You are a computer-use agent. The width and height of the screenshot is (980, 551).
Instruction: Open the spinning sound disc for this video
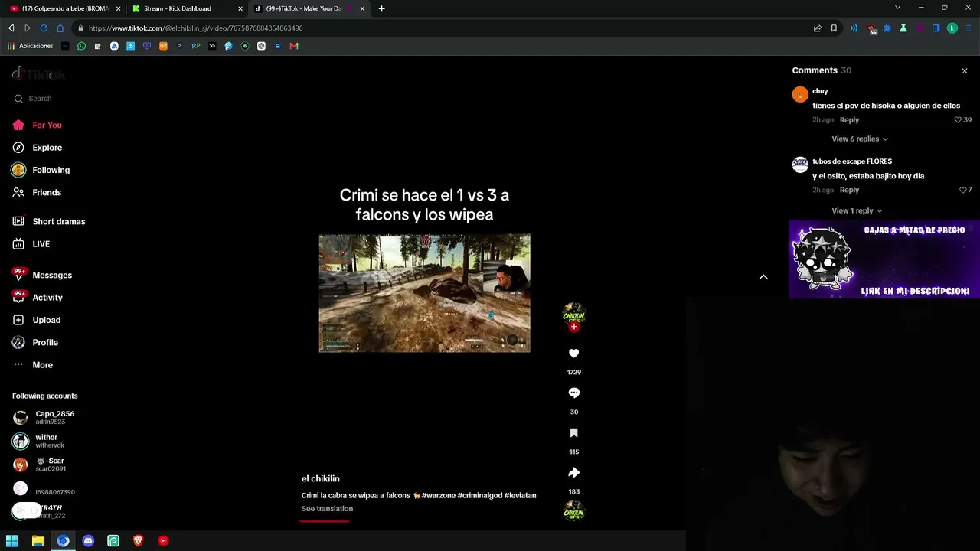[x=574, y=510]
